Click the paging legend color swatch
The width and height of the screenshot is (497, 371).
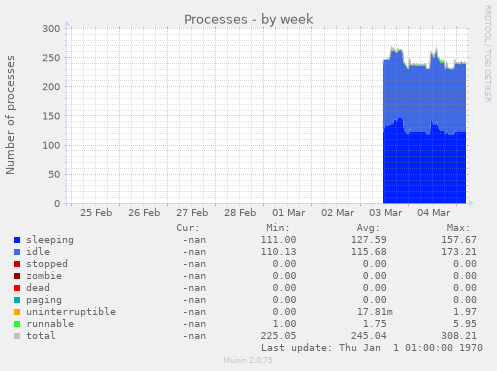(17, 300)
